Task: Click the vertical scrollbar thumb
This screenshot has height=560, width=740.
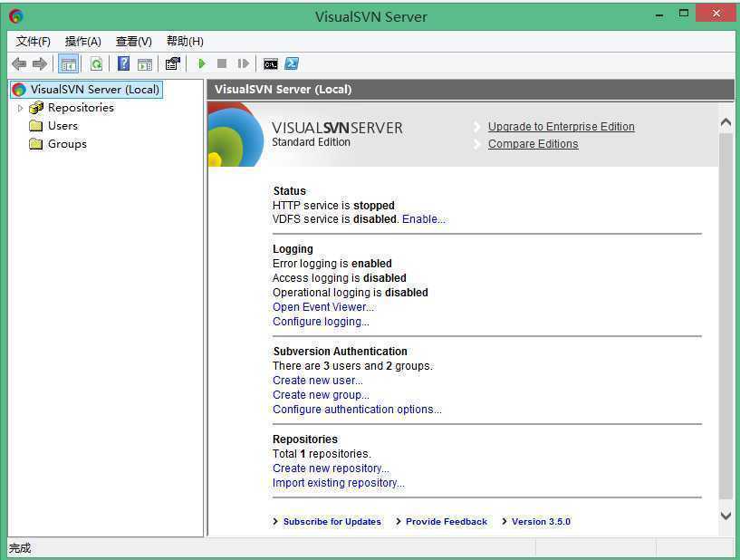Action: click(x=726, y=315)
